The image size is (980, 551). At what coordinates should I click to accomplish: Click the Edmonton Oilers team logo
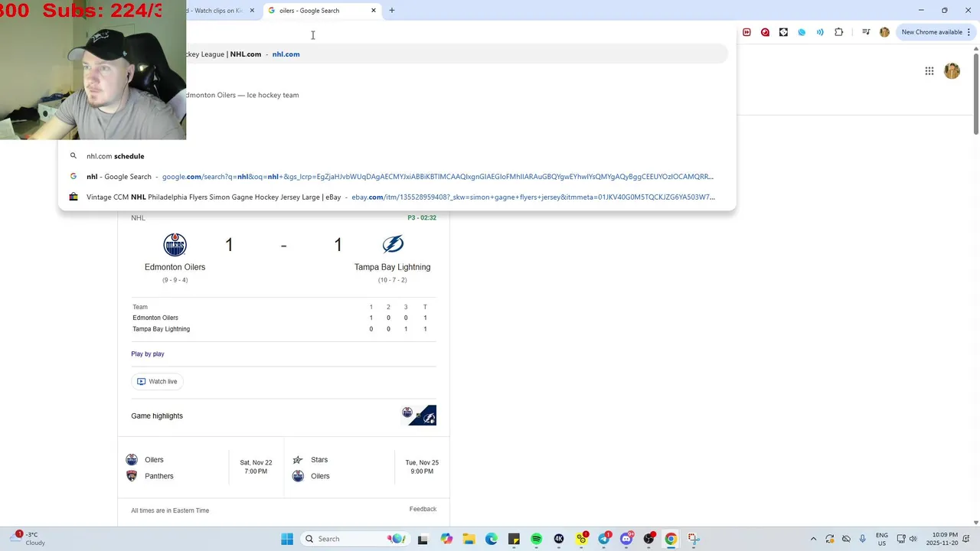pyautogui.click(x=175, y=244)
